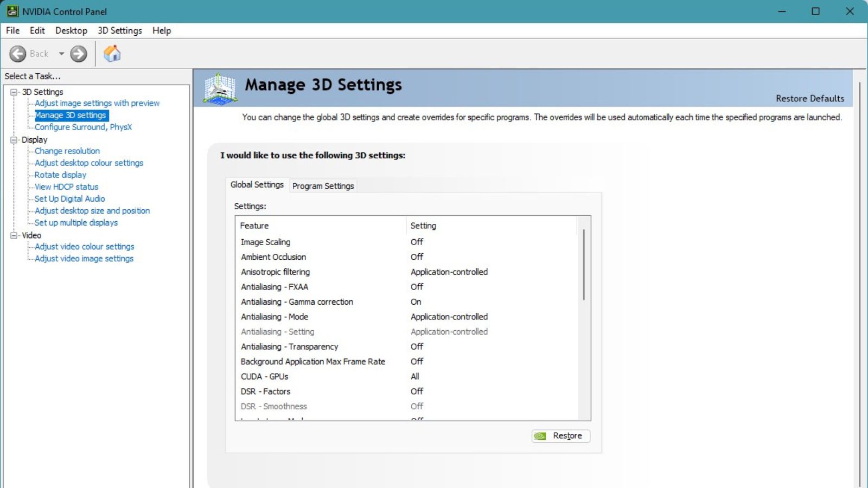Click the Back arrow icon
Screen dimensions: 868x488
click(18, 54)
